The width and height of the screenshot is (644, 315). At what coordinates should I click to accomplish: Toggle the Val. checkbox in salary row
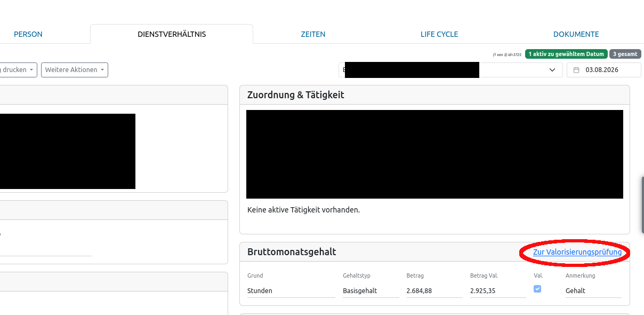(537, 289)
